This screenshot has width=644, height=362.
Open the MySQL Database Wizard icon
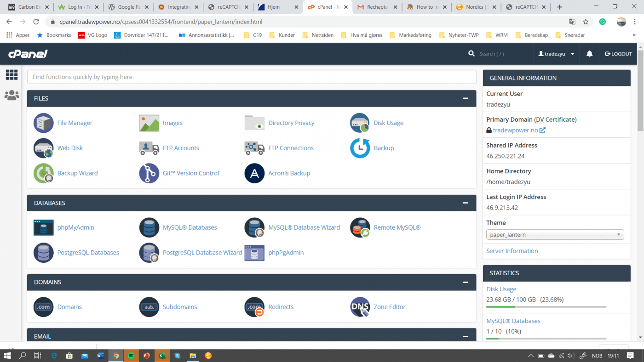tap(254, 227)
